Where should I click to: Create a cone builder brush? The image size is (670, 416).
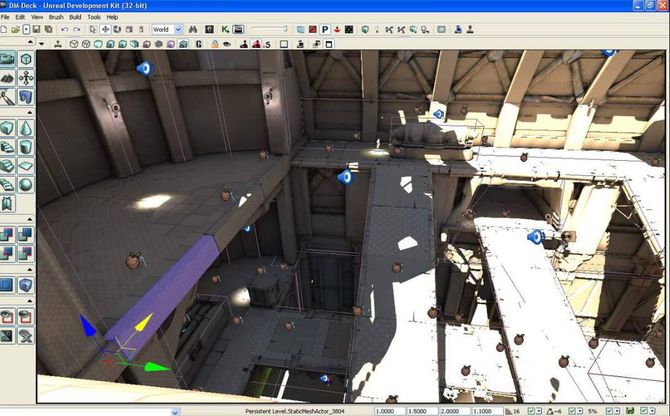26,128
